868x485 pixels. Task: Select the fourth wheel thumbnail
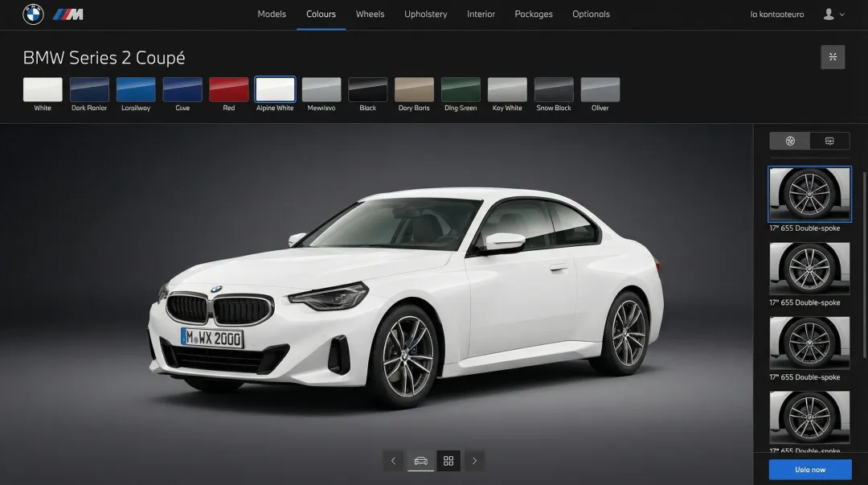(x=809, y=417)
